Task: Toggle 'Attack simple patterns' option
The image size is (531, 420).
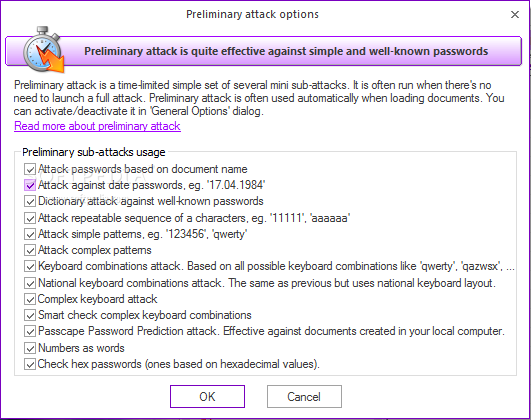Action: click(x=30, y=234)
